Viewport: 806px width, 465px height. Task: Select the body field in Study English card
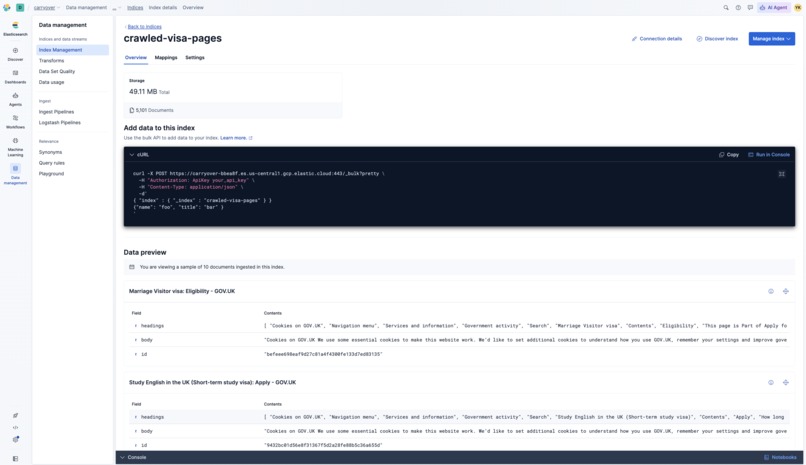click(x=146, y=432)
